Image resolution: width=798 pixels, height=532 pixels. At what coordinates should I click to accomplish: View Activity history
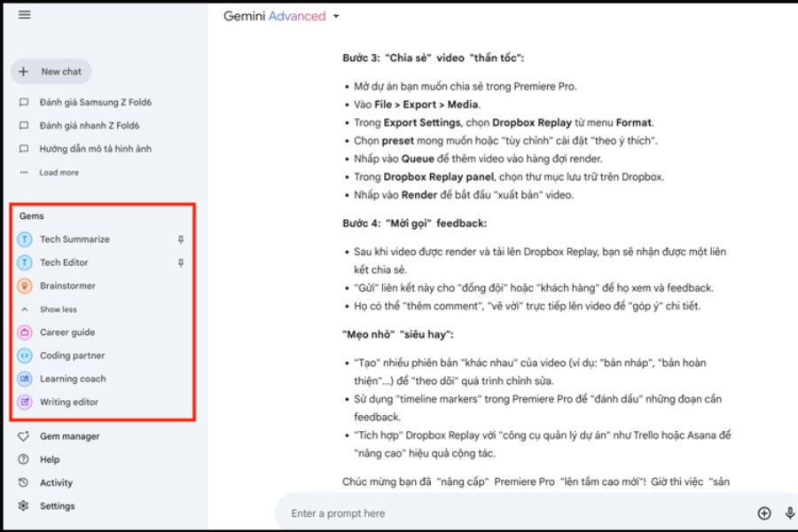tap(56, 482)
